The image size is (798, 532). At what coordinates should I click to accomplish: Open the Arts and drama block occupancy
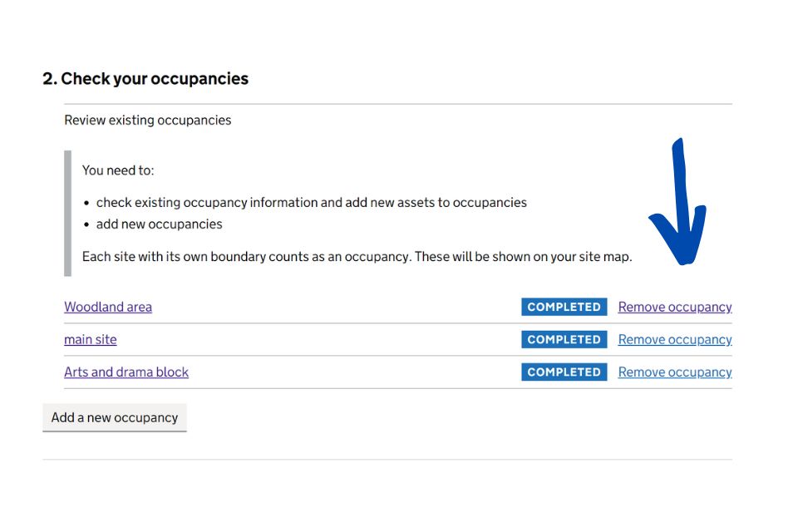[x=126, y=372]
